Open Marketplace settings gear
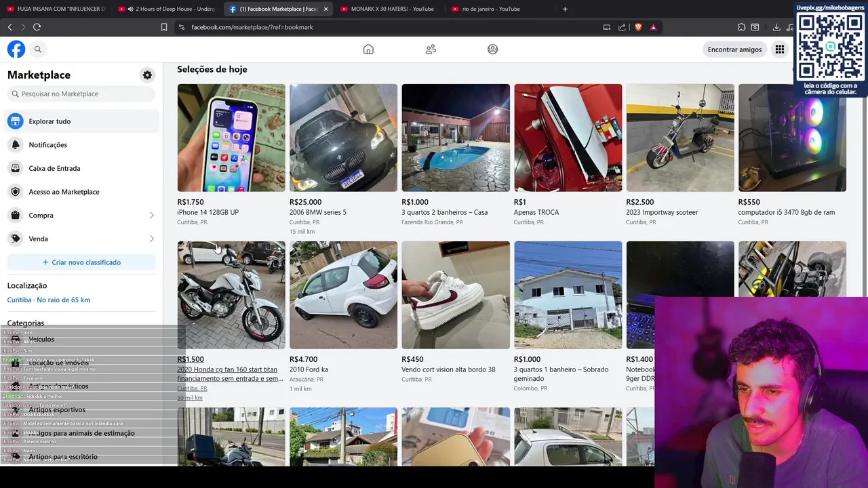 coord(147,75)
